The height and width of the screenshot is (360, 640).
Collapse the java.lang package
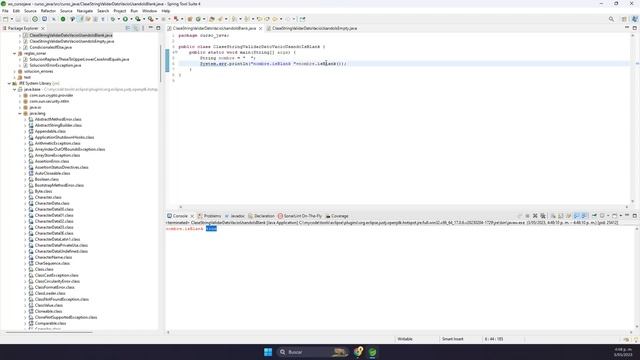[x=20, y=113]
